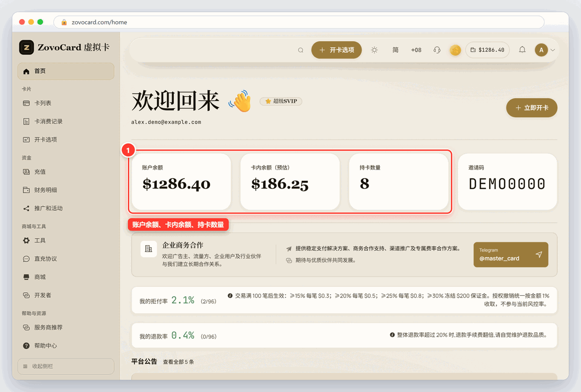Open customer support headset icon
This screenshot has height=392, width=581.
click(437, 50)
